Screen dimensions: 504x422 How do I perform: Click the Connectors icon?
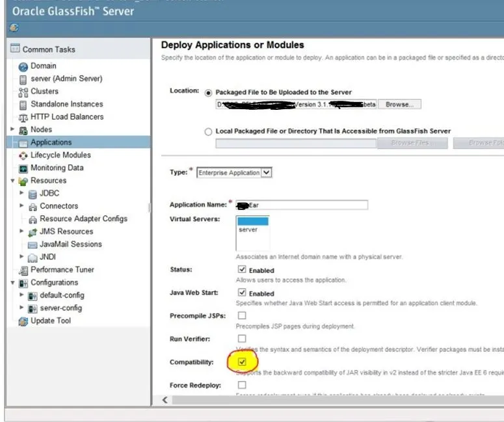click(33, 207)
